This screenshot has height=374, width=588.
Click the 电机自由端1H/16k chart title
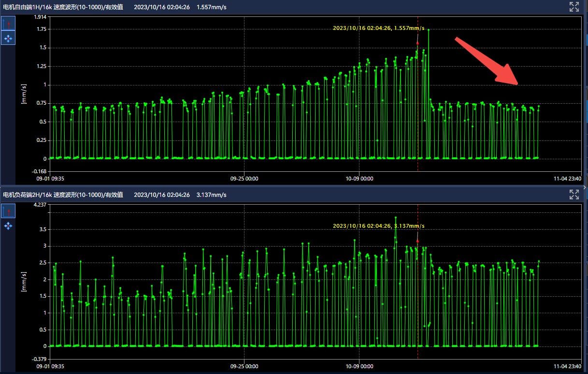(63, 7)
